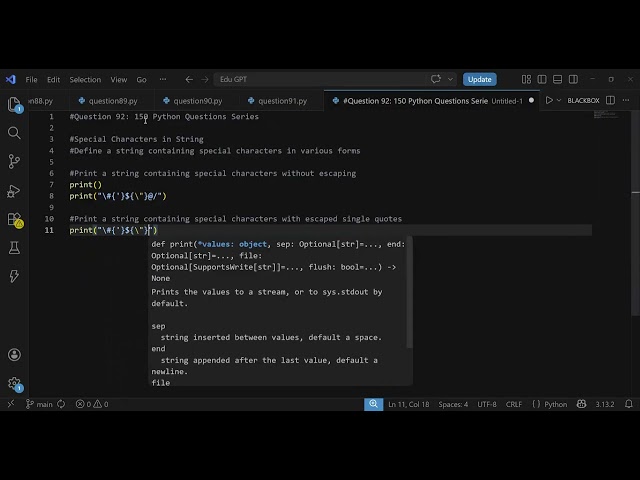Open the Explorer view in activity bar

point(14,104)
